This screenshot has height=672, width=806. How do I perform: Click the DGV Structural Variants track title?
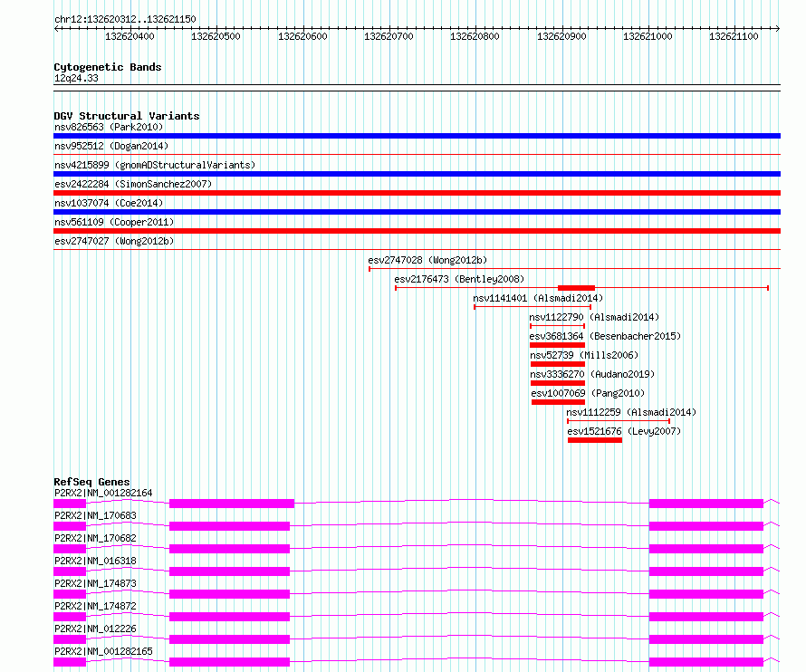pos(127,116)
